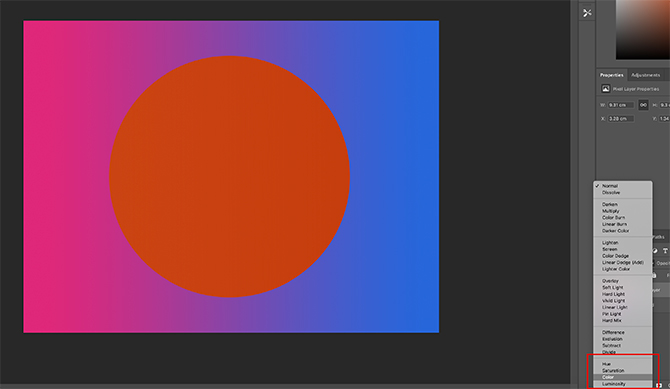670x389 pixels.
Task: Open the tools presets scissors icon
Action: (587, 13)
